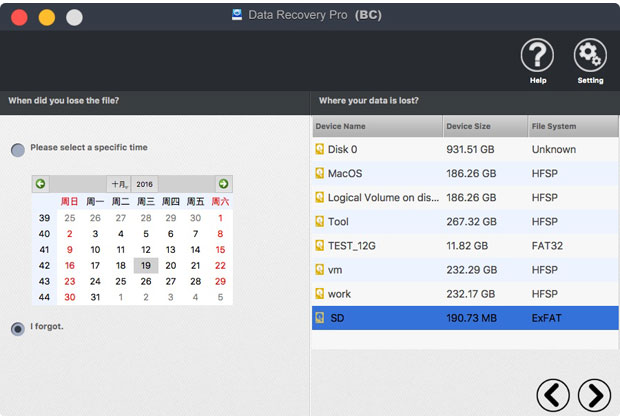620x420 pixels.
Task: Pick calendar day 16
Action: pyautogui.click(x=70, y=265)
